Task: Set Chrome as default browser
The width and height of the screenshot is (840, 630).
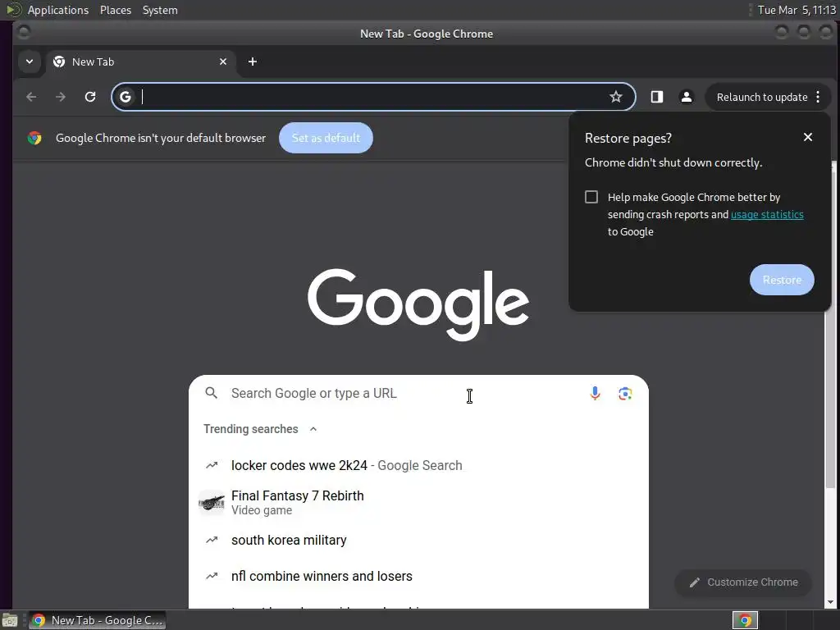Action: tap(326, 138)
